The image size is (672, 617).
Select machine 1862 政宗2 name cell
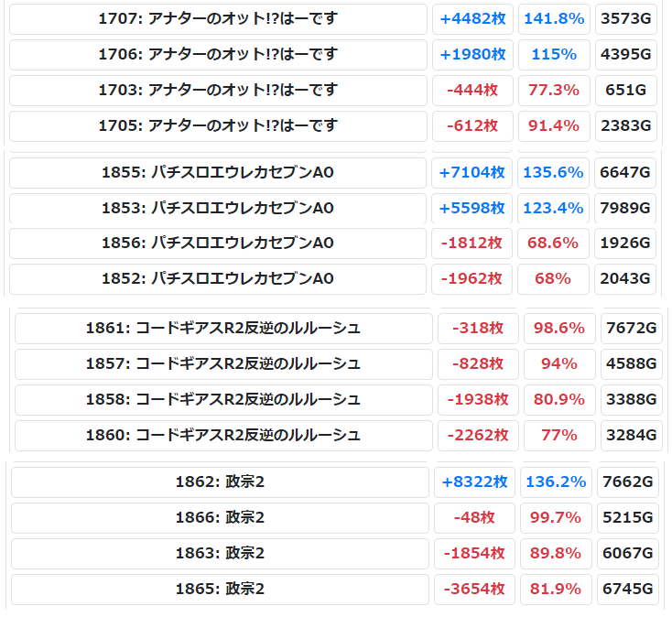220,482
